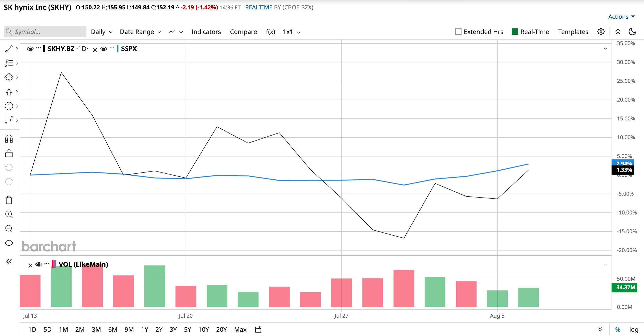This screenshot has width=644, height=336.
Task: Delete drawings with the trash icon
Action: [9, 200]
